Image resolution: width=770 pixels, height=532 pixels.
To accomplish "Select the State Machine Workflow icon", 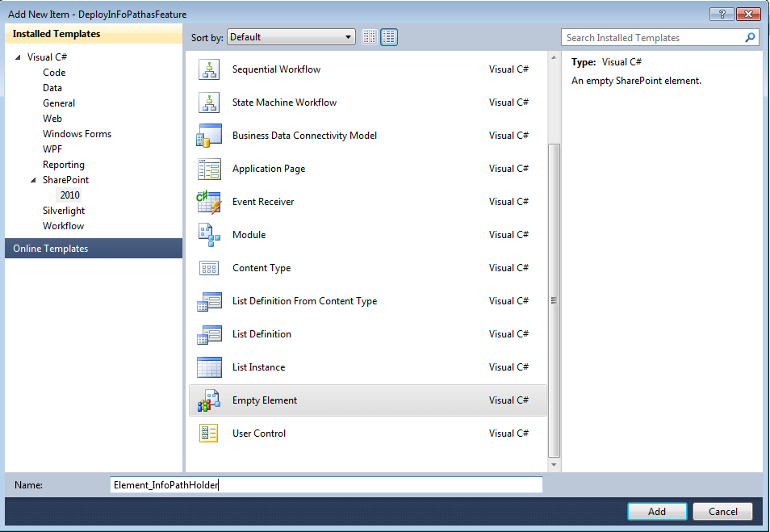I will tap(209, 103).
